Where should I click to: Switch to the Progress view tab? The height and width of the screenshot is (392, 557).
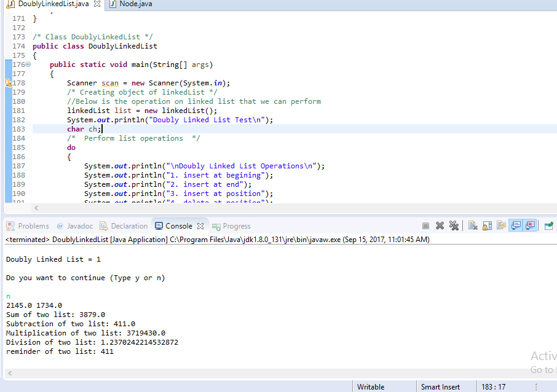[231, 226]
